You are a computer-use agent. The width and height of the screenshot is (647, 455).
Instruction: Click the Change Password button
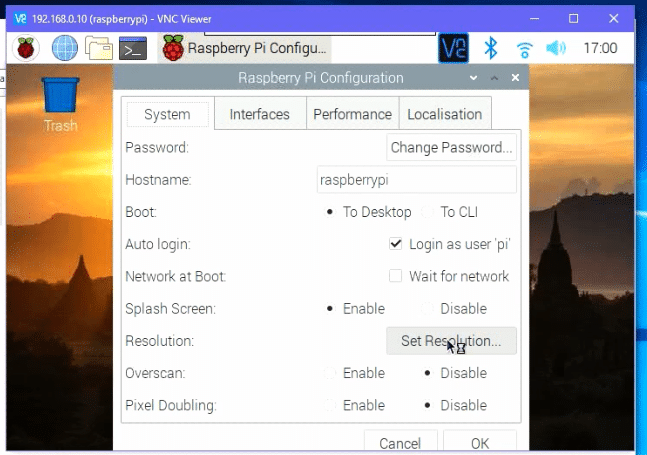pos(451,147)
